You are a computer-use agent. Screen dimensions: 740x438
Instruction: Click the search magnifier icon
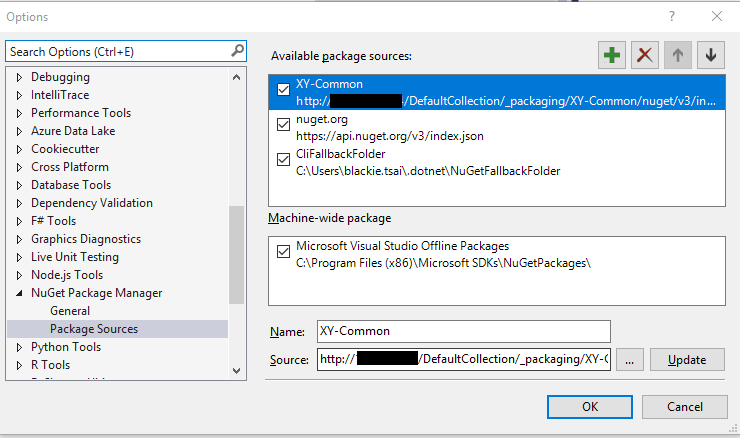click(x=237, y=50)
